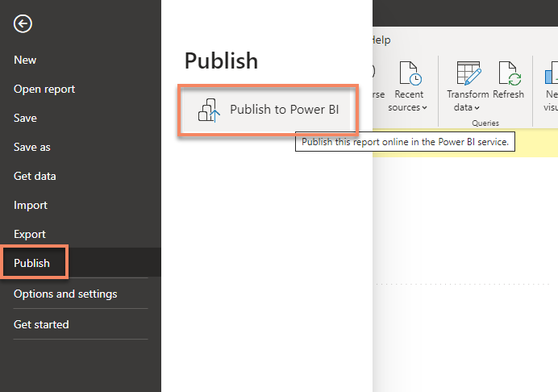Screen dimensions: 558x392
Task: Open Options and settings
Action: coord(65,294)
